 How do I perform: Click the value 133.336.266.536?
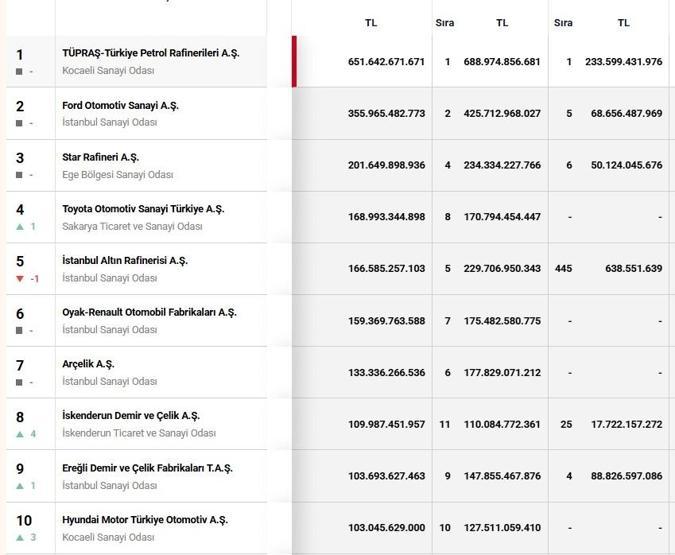(x=386, y=373)
